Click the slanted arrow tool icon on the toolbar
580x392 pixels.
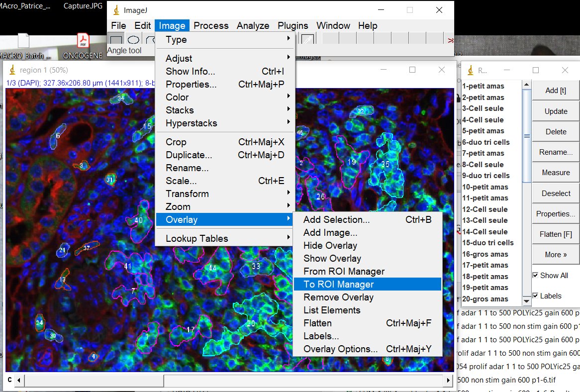point(308,39)
